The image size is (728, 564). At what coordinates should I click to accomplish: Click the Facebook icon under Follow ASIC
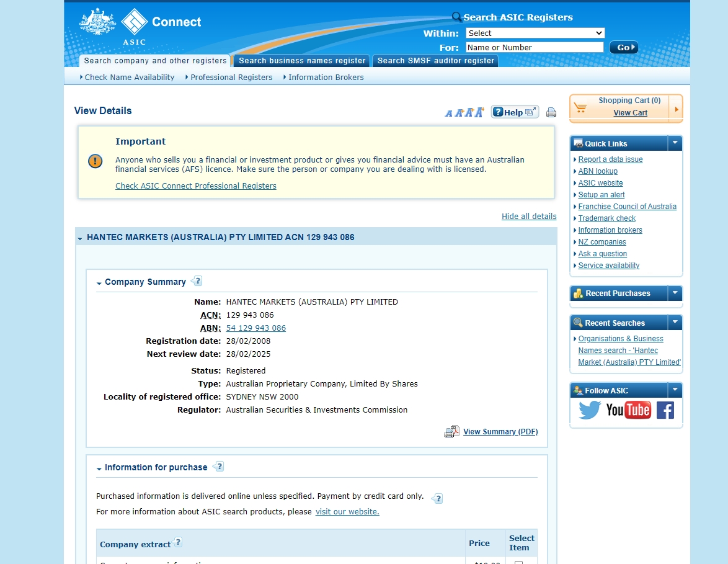[665, 410]
